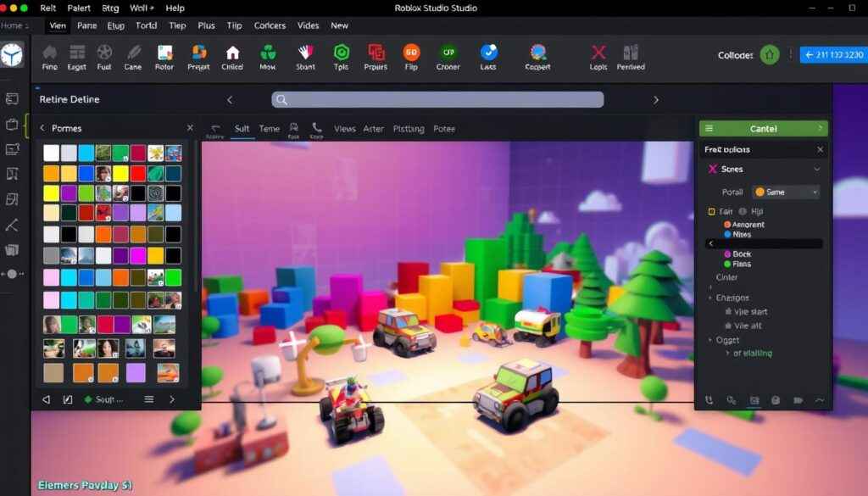Open the Help menu

pos(175,8)
